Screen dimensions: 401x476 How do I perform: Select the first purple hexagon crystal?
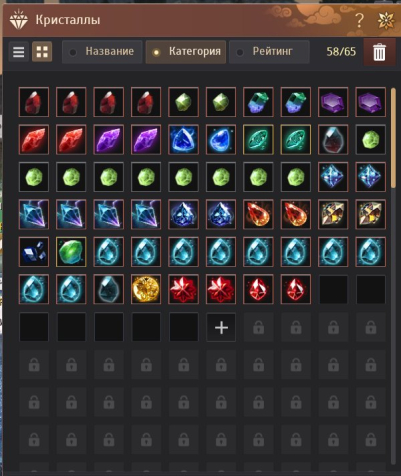click(333, 102)
